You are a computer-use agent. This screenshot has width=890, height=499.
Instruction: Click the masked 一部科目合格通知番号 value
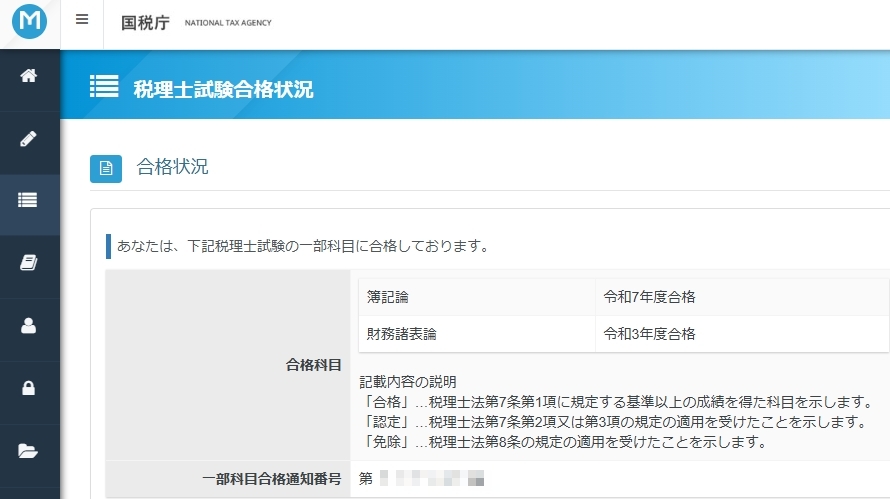tap(430, 479)
